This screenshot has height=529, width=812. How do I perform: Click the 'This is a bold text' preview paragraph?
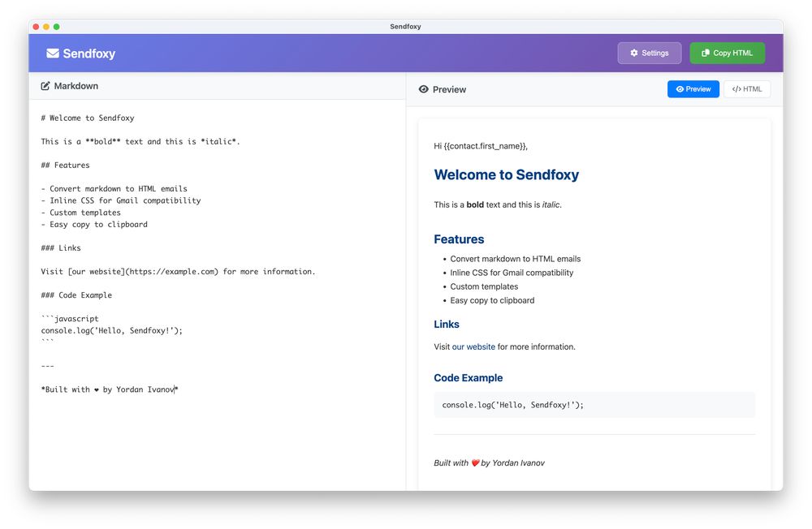pyautogui.click(x=498, y=204)
